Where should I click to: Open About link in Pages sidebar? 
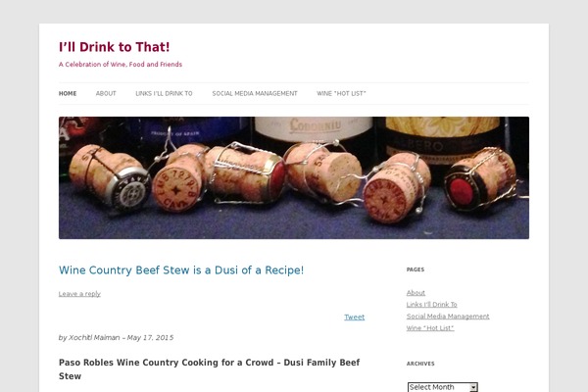(416, 293)
